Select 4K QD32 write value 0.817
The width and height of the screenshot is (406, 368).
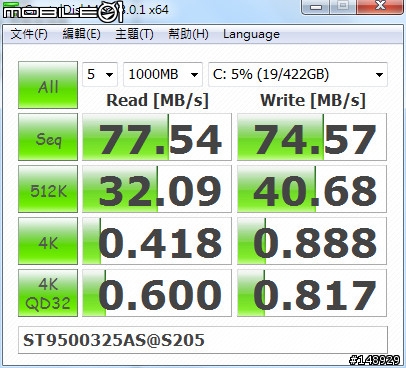coord(312,293)
